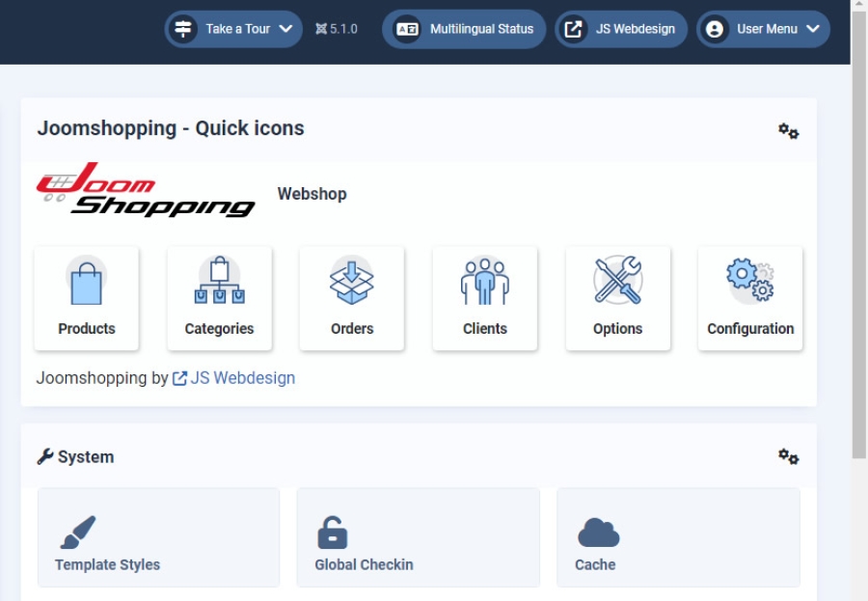The width and height of the screenshot is (868, 601).
Task: Open the Options tools icon
Action: [617, 281]
